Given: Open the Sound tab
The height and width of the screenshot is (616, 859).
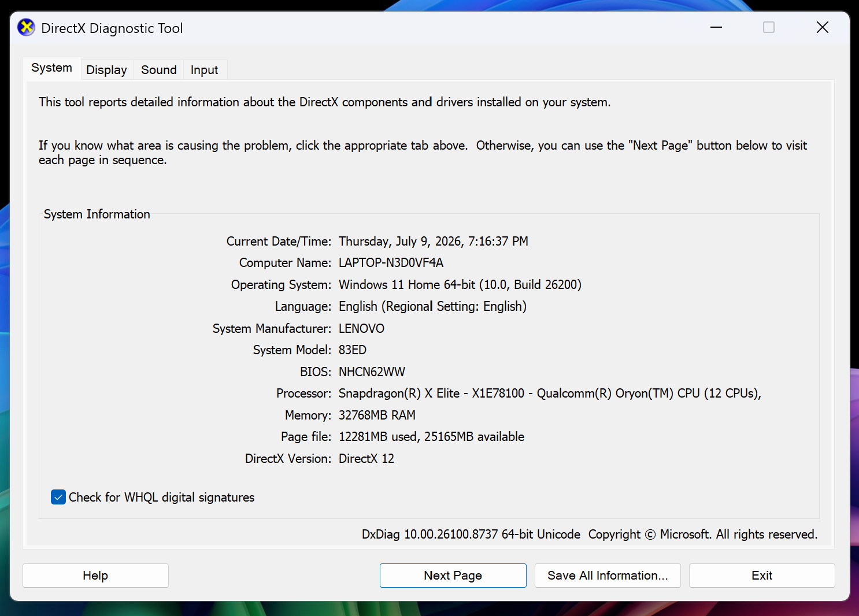Looking at the screenshot, I should click(x=159, y=70).
